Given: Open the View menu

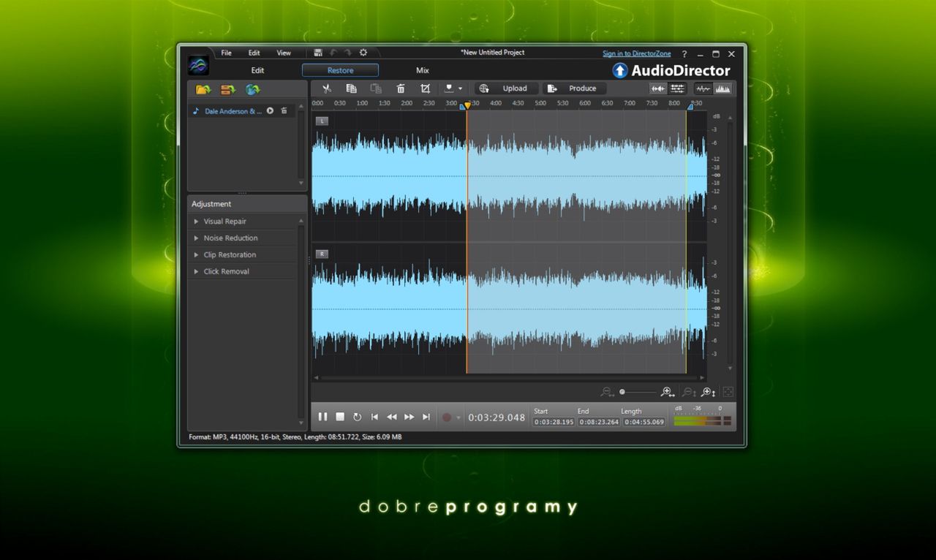Looking at the screenshot, I should 284,53.
